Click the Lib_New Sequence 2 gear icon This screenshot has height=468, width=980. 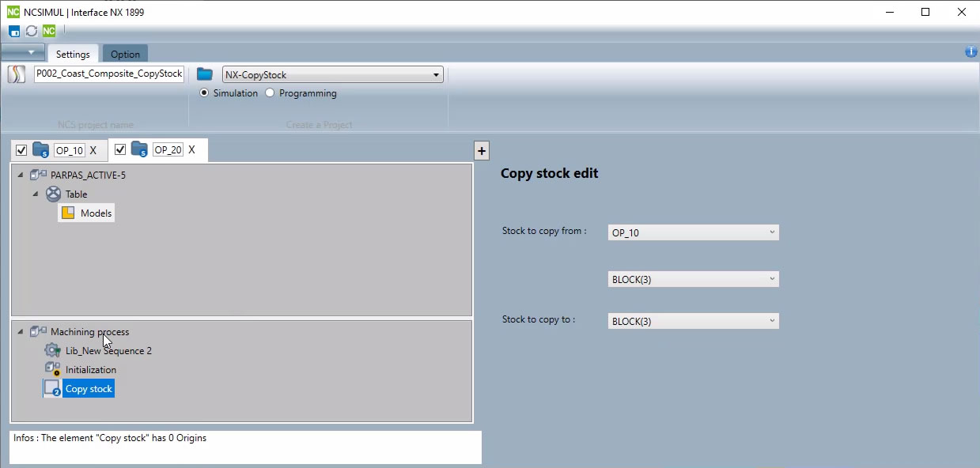click(x=52, y=350)
